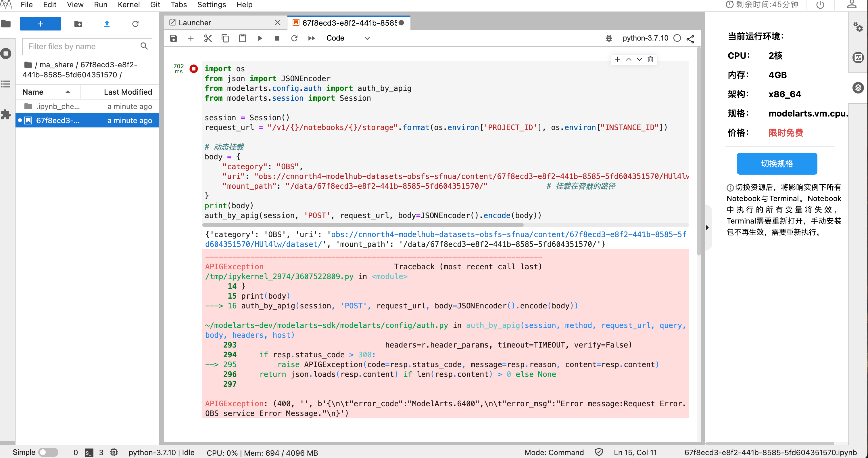Save the notebook with the floppy disk icon

point(174,38)
